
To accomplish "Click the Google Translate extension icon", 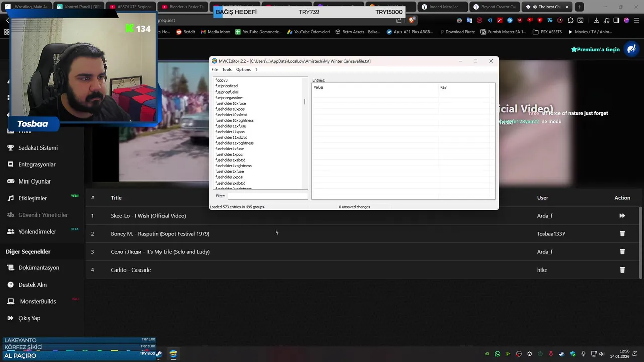I will (469, 20).
